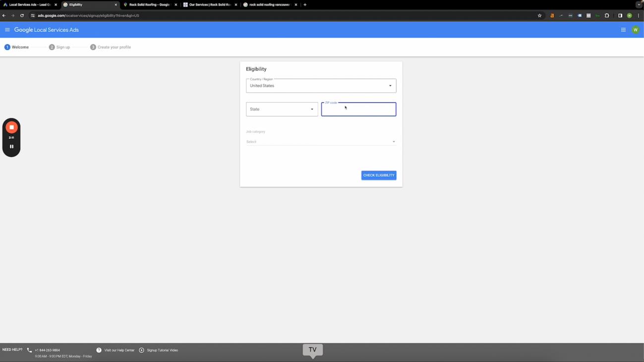The width and height of the screenshot is (644, 362).
Task: Open the Visit our Help Center link
Action: point(119,350)
